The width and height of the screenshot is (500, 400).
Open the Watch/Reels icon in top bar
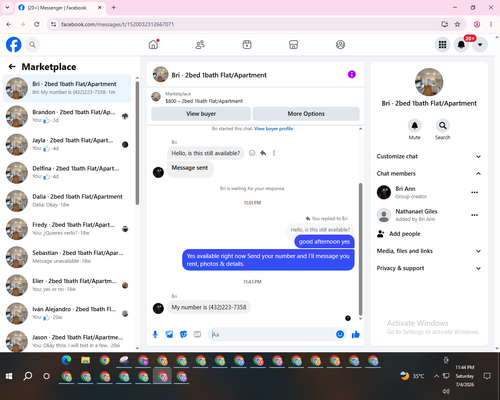[x=247, y=45]
